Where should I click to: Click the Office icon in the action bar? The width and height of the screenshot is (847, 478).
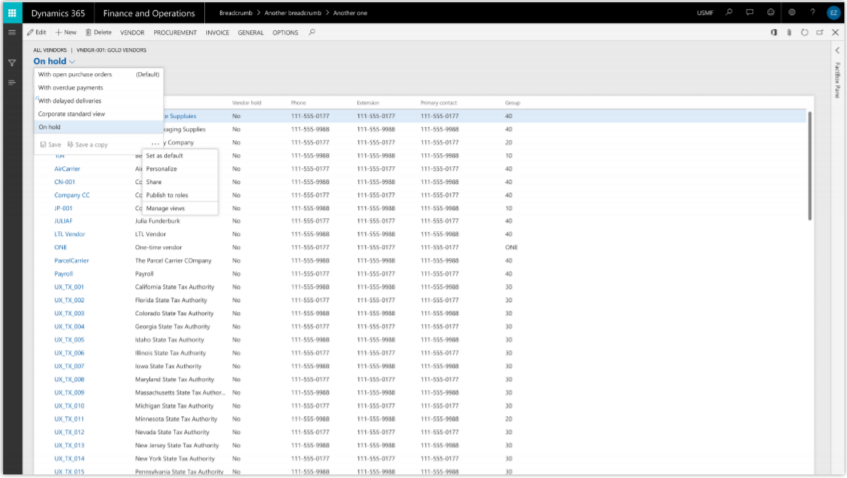click(x=775, y=33)
